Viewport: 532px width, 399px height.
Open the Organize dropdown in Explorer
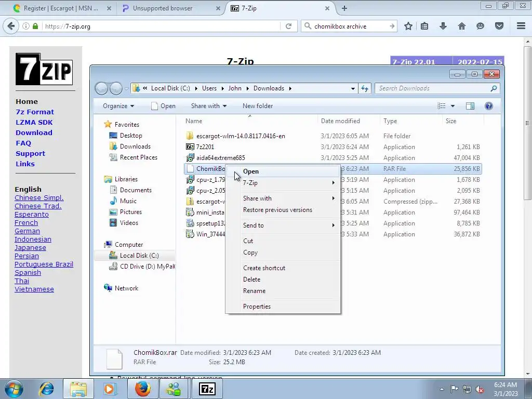pyautogui.click(x=118, y=106)
